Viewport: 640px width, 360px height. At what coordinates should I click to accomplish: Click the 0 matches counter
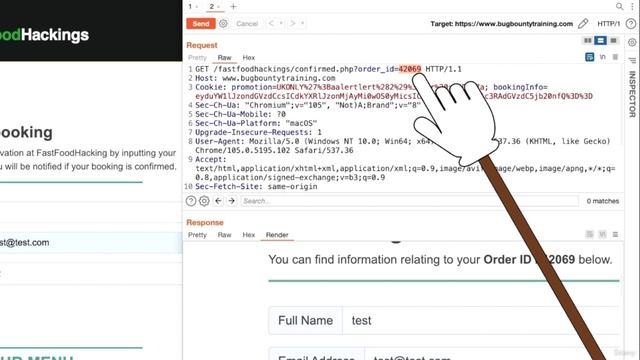click(x=602, y=201)
